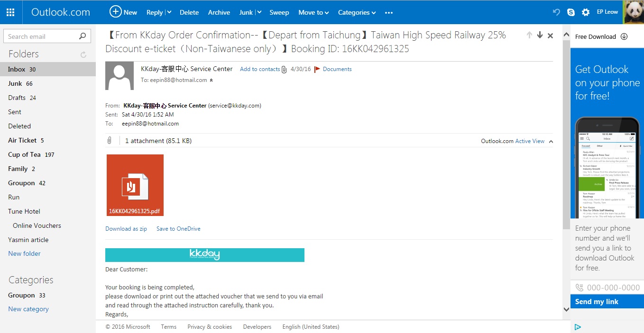Click the sender avatar placeholder

[120, 76]
